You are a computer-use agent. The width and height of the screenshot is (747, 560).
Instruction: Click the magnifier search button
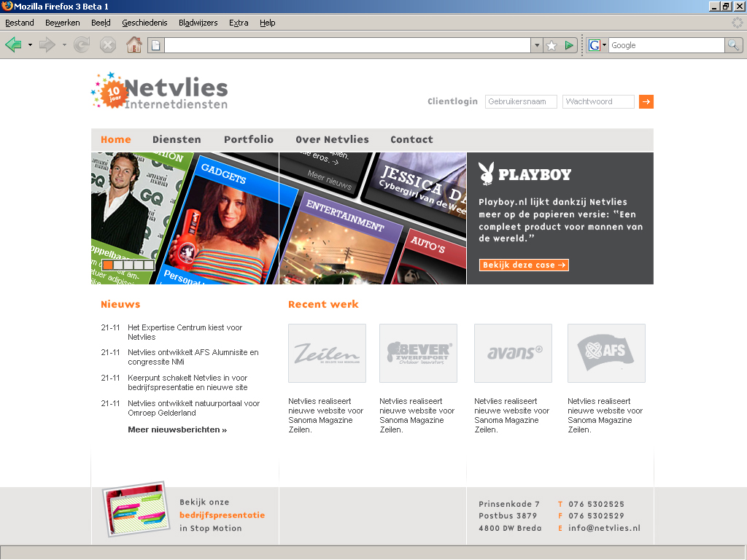pos(733,45)
